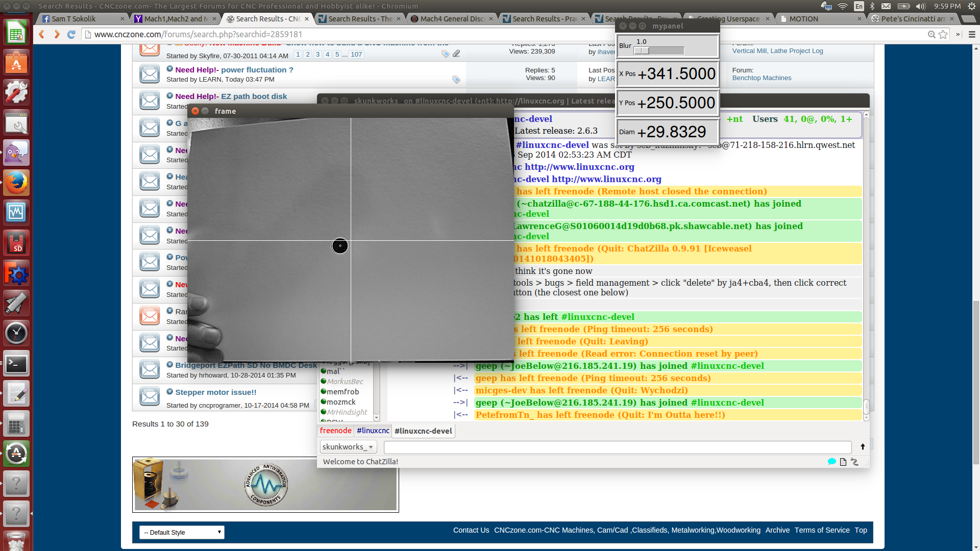This screenshot has height=551, width=980.
Task: Click Contact Us in the footer
Action: click(x=471, y=530)
